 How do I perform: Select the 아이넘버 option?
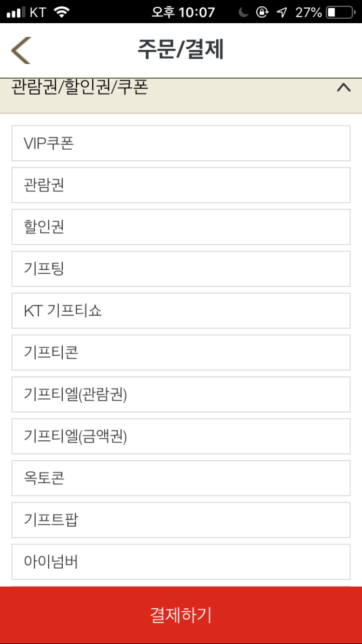click(181, 562)
